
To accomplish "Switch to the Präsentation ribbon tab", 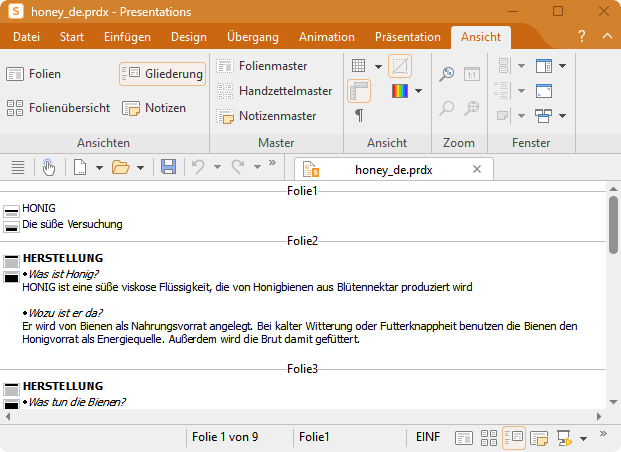I will (408, 37).
